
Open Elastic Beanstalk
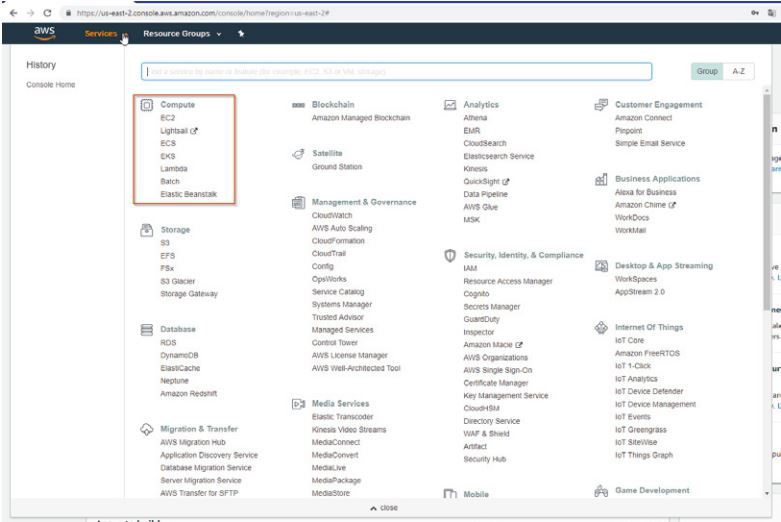click(x=188, y=194)
